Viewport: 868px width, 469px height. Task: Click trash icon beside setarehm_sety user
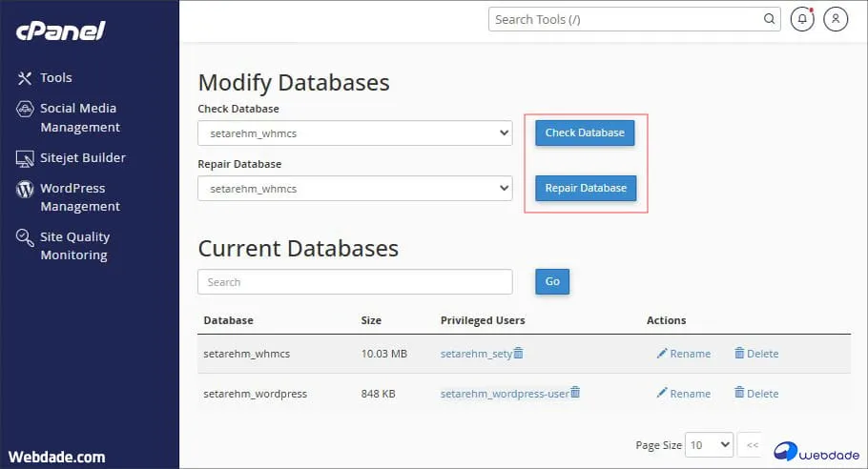pos(519,353)
